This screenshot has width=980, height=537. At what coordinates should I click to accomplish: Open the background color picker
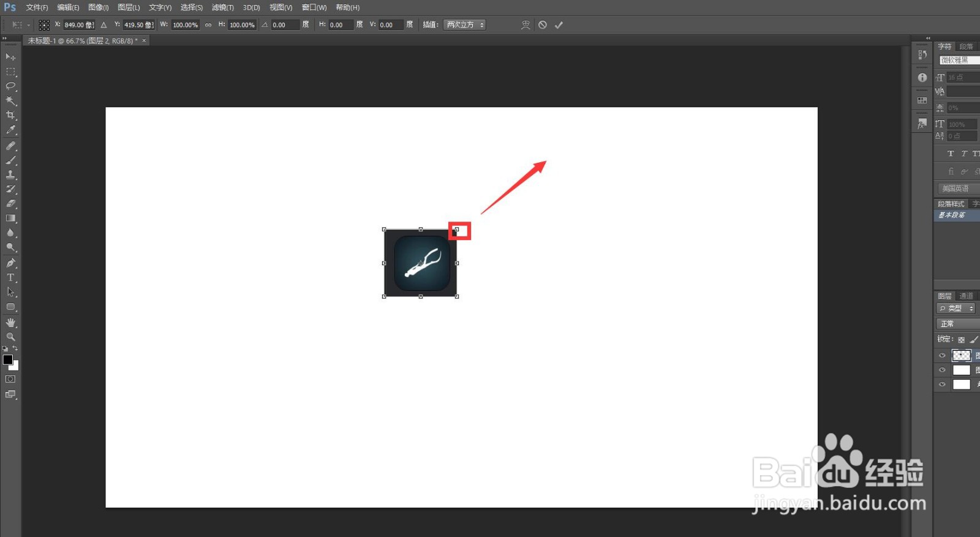pos(15,367)
